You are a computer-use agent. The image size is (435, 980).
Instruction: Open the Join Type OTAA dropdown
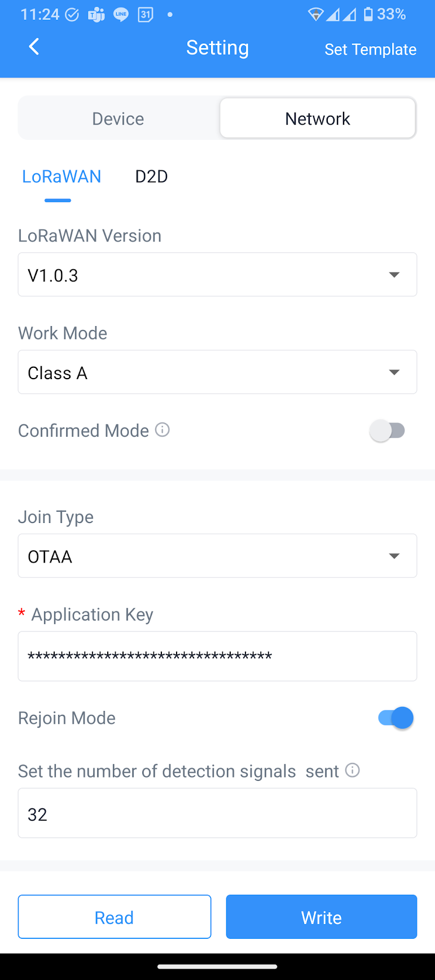(217, 556)
